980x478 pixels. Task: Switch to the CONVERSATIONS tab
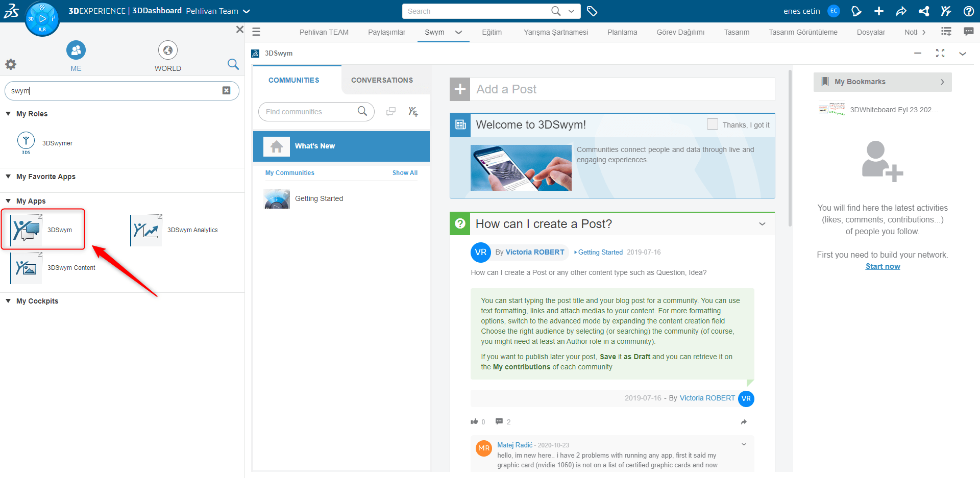pos(382,80)
